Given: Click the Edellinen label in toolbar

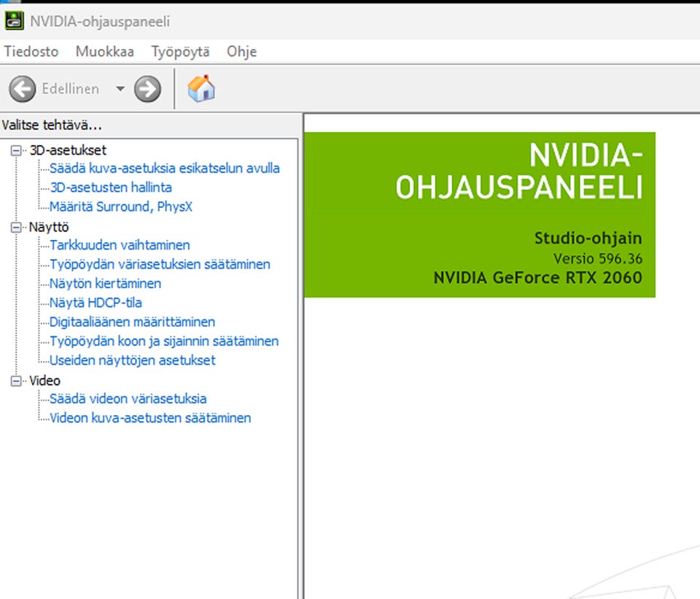Looking at the screenshot, I should click(x=71, y=89).
